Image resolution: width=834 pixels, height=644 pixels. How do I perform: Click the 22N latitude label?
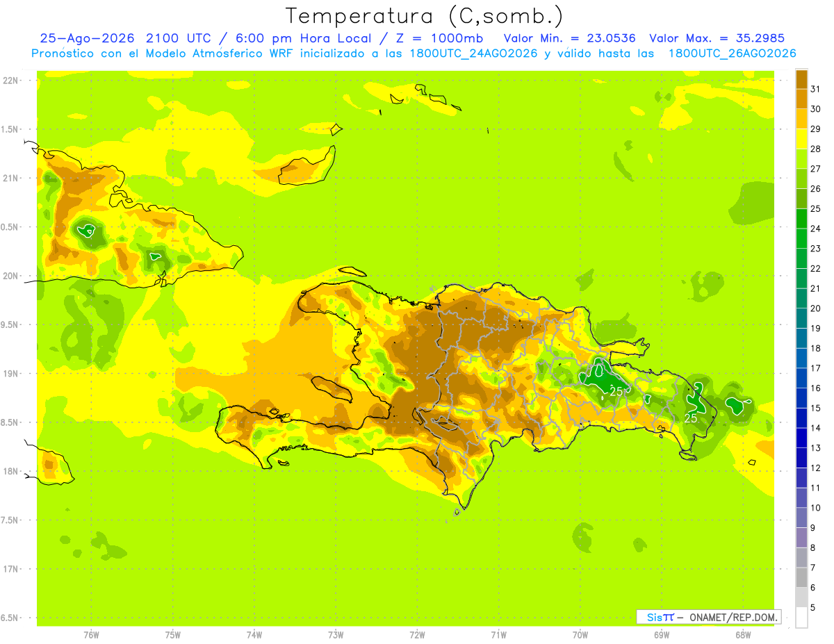(x=10, y=81)
